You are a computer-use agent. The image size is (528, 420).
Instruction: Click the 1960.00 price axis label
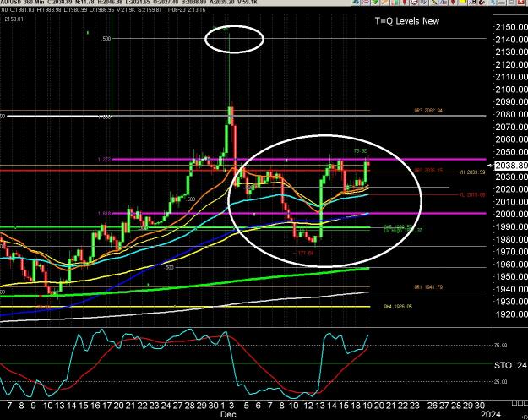pos(511,264)
